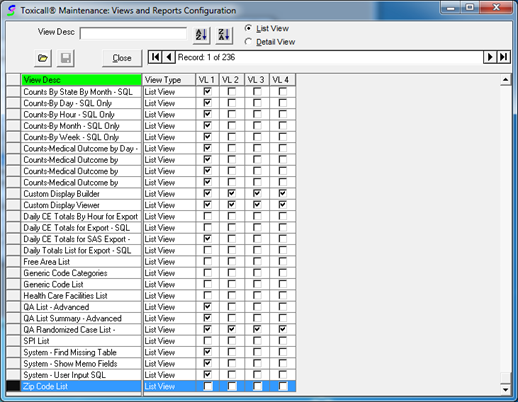The image size is (518, 402).
Task: Click the View Desc column header
Action: tap(81, 80)
